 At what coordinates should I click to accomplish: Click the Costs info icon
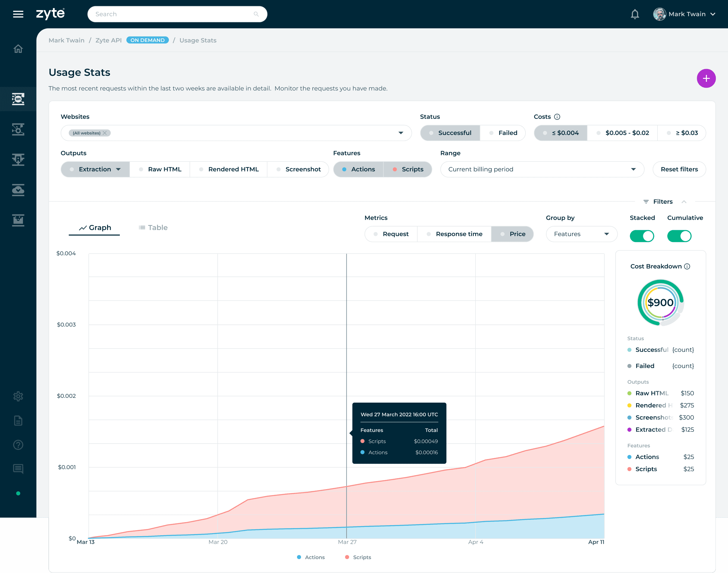[x=557, y=117]
